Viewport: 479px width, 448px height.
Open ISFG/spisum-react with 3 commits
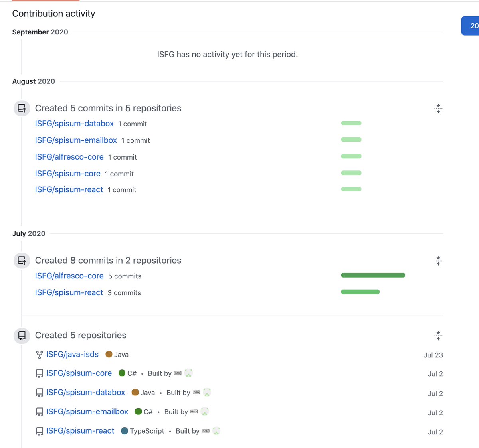click(x=69, y=293)
